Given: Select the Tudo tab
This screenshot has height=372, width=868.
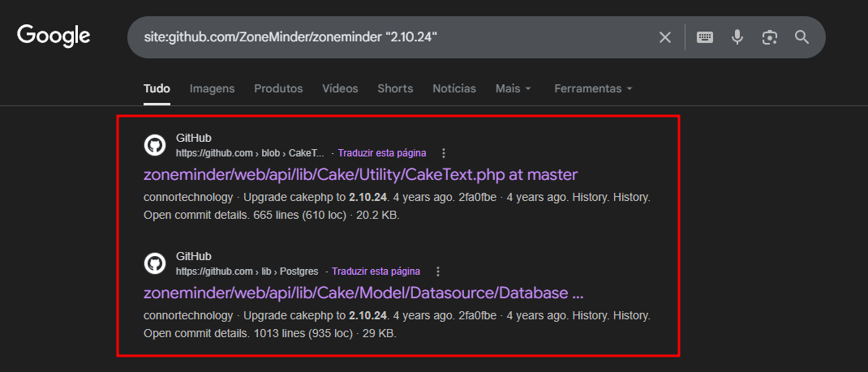Looking at the screenshot, I should (157, 88).
